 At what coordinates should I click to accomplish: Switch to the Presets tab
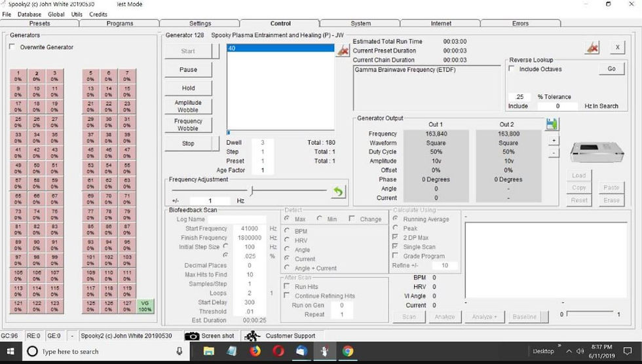[40, 24]
